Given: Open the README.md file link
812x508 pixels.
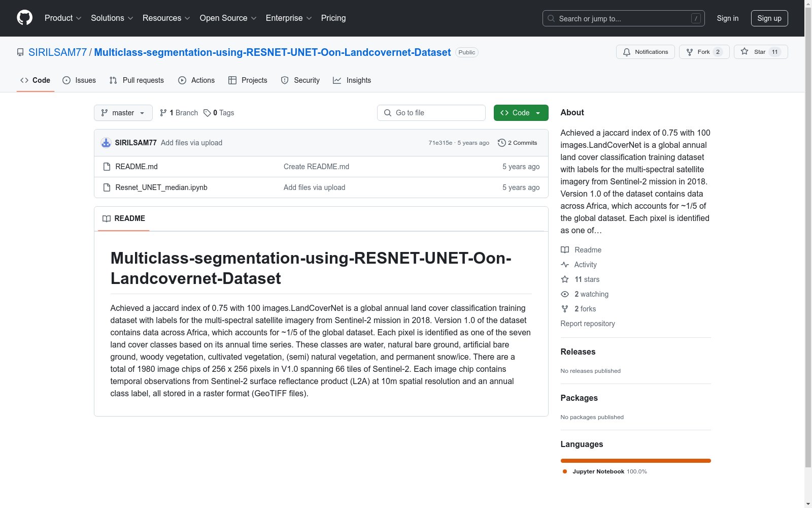Looking at the screenshot, I should coord(137,167).
